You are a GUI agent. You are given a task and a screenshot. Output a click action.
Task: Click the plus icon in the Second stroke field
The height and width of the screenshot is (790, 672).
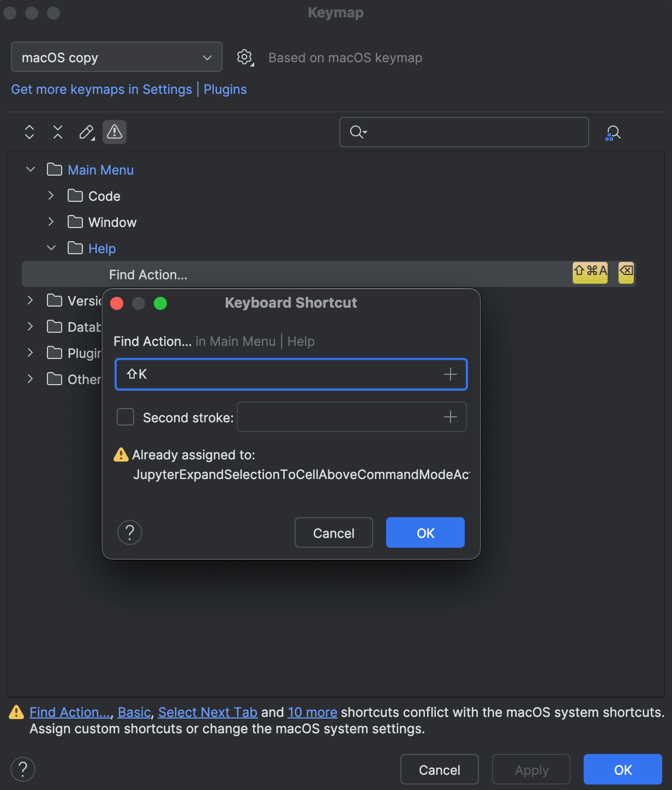coord(451,417)
